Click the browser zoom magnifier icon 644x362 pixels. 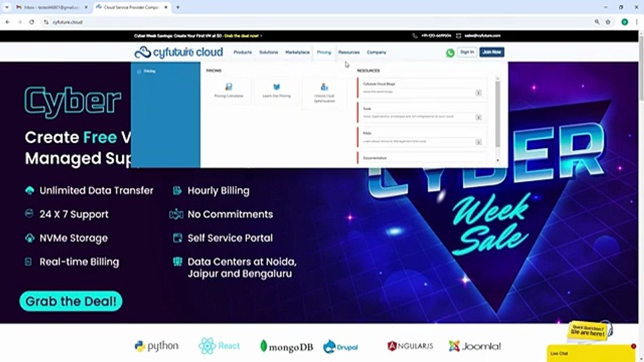click(597, 22)
